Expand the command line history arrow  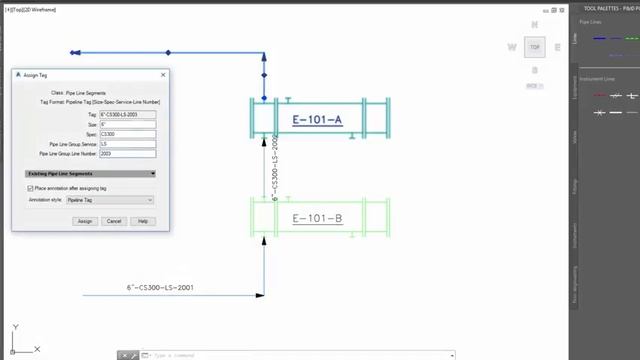tap(452, 356)
